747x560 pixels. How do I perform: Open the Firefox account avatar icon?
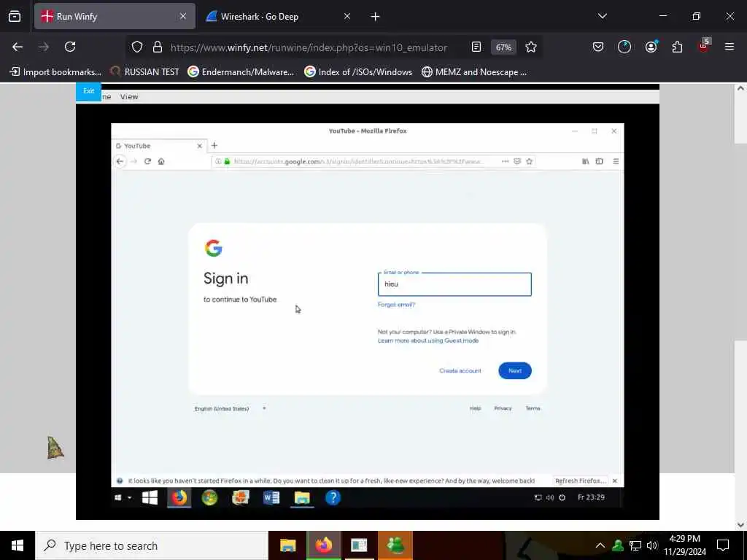(x=651, y=47)
